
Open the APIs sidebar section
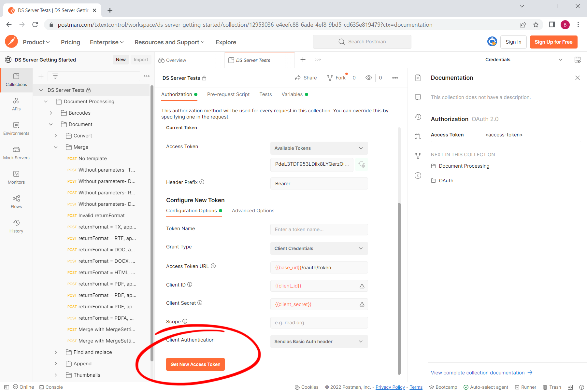16,105
